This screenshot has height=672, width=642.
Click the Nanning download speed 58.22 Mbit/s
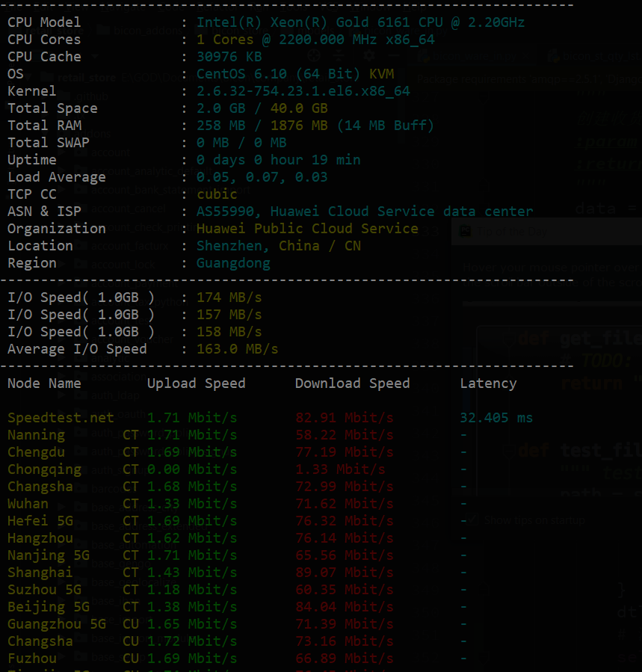click(x=344, y=434)
